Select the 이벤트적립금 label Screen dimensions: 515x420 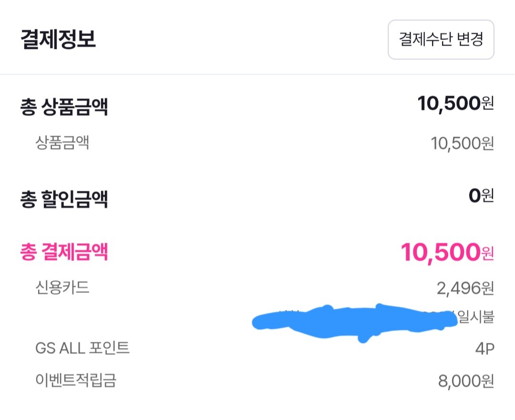click(75, 380)
